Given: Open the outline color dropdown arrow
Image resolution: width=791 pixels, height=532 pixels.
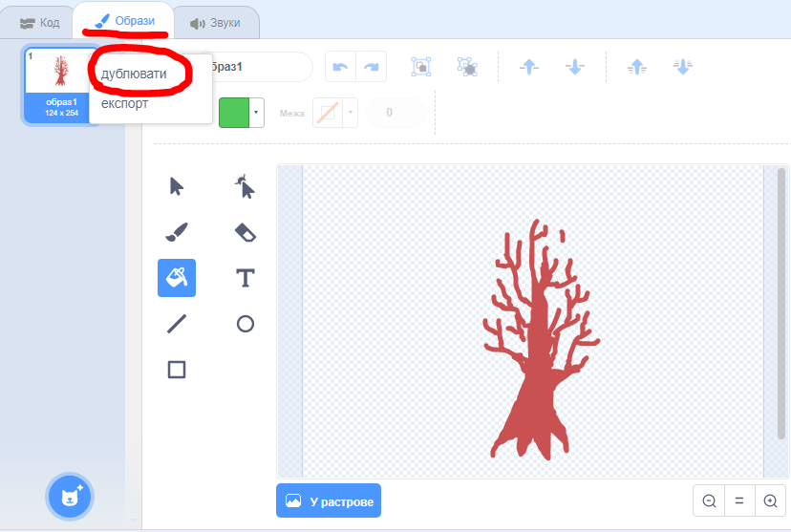Looking at the screenshot, I should coord(350,113).
